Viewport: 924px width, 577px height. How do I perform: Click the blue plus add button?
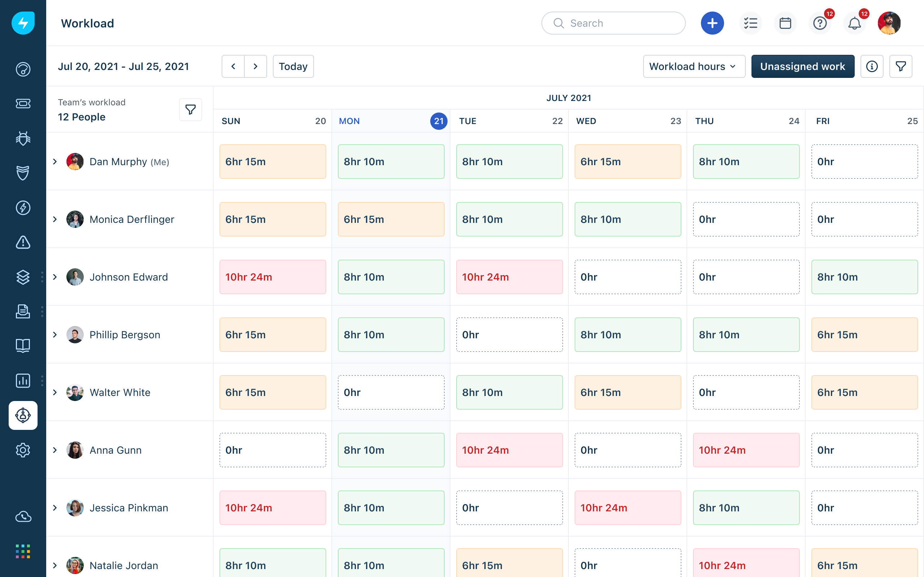coord(712,23)
